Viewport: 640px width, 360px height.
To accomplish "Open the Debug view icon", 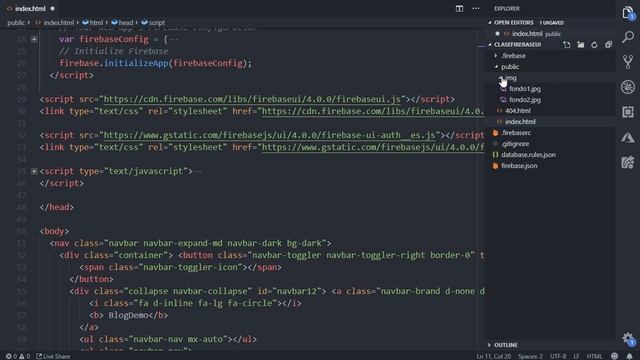I will 628,87.
